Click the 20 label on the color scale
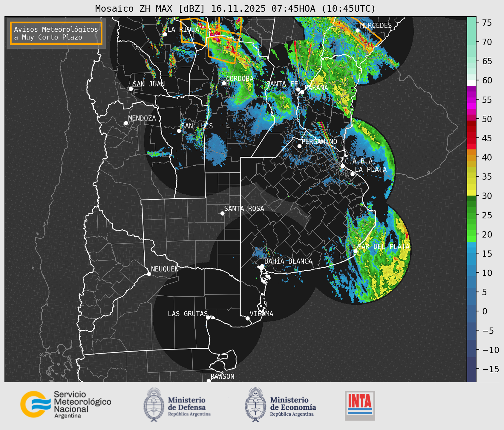Viewport: 504px width, 430px height. pos(487,234)
